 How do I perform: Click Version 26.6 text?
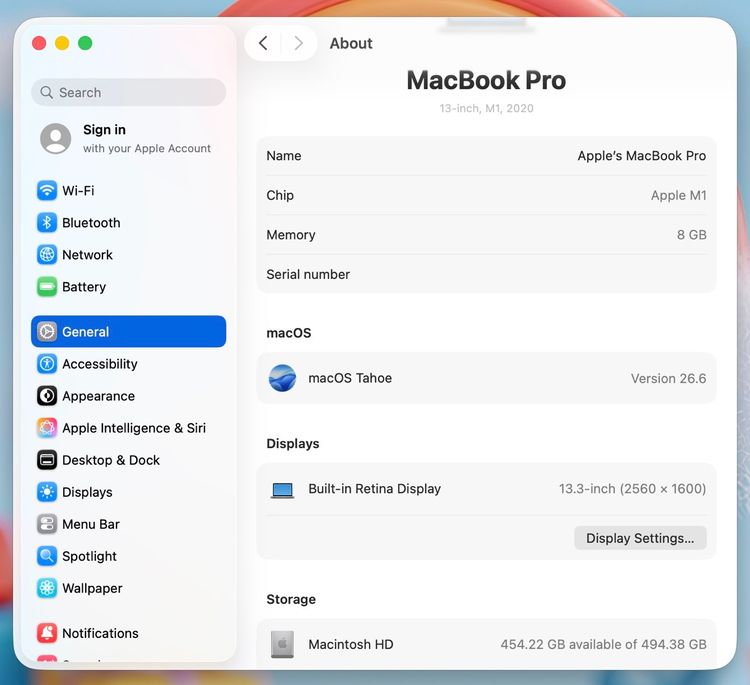(668, 378)
